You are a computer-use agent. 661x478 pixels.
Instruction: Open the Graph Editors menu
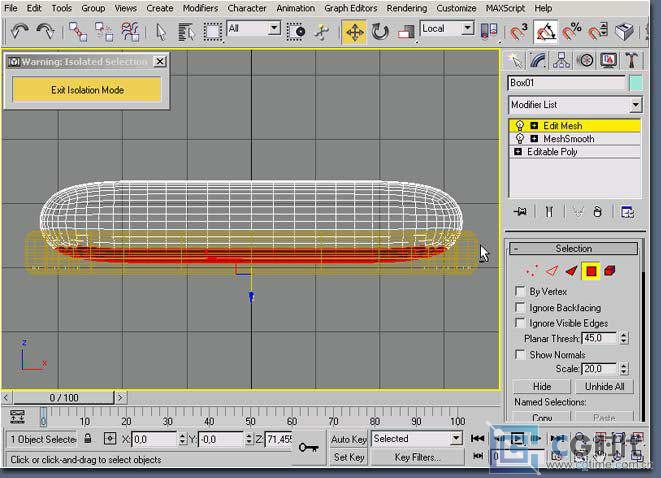pos(351,8)
